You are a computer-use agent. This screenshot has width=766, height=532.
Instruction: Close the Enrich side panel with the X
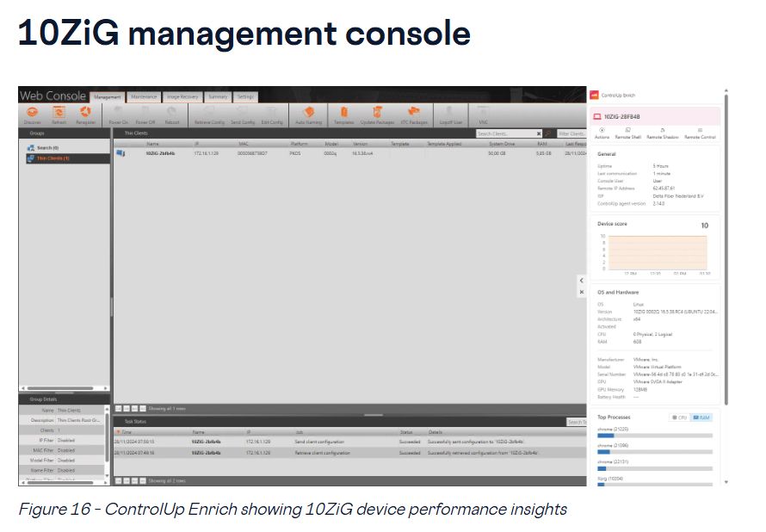point(581,292)
